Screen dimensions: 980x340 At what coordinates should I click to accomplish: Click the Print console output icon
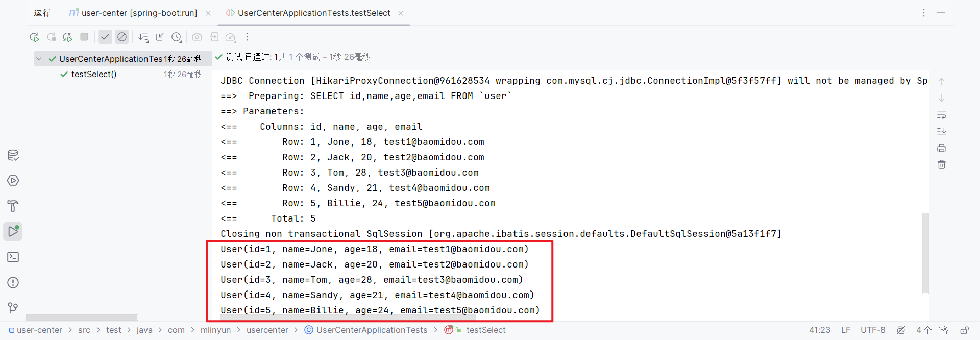coord(942,148)
